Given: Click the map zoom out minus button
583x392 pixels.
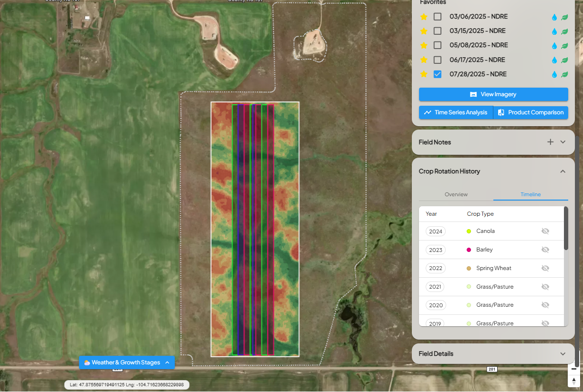Looking at the screenshot, I should pos(574,369).
